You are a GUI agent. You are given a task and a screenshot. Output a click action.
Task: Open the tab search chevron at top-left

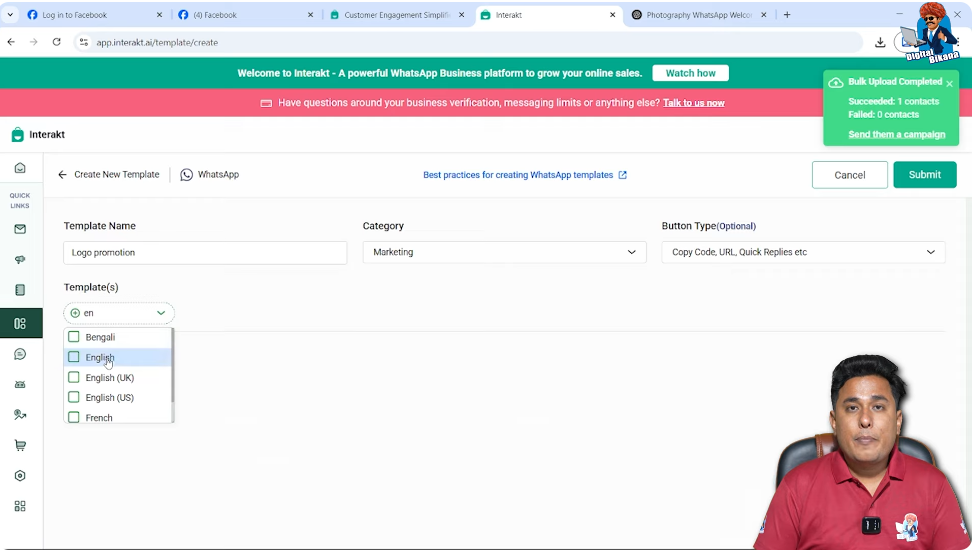(x=10, y=15)
